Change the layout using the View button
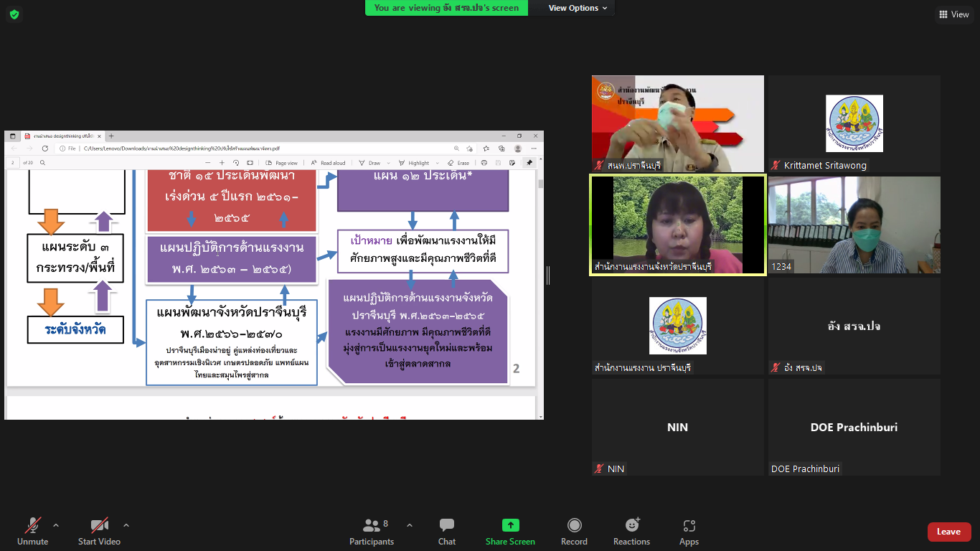The width and height of the screenshot is (980, 551). pyautogui.click(x=953, y=14)
